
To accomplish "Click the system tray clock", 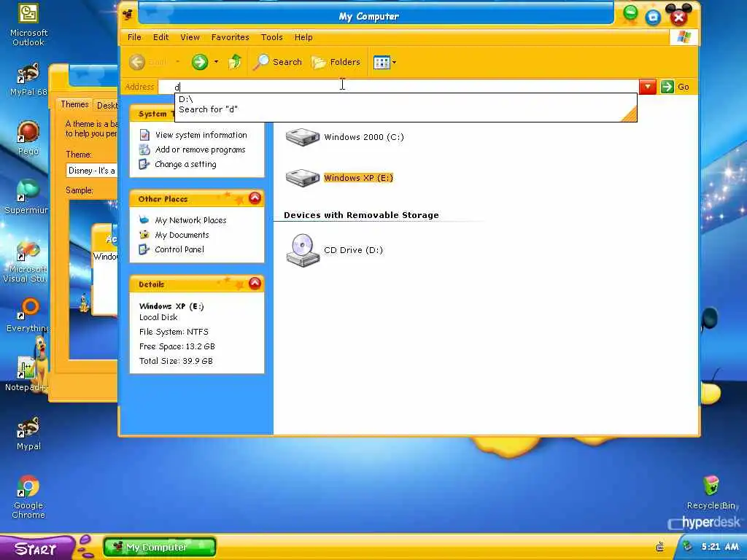I will (720, 547).
